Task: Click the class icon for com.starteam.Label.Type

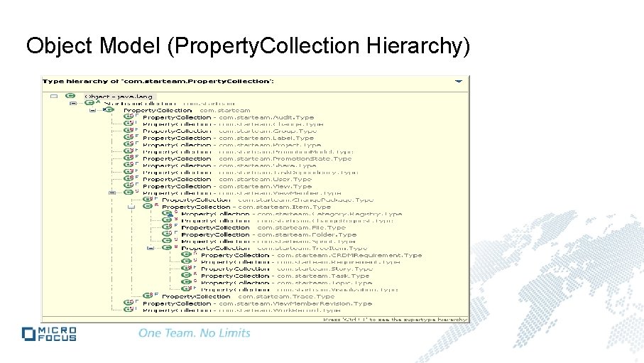Action: coord(129,137)
